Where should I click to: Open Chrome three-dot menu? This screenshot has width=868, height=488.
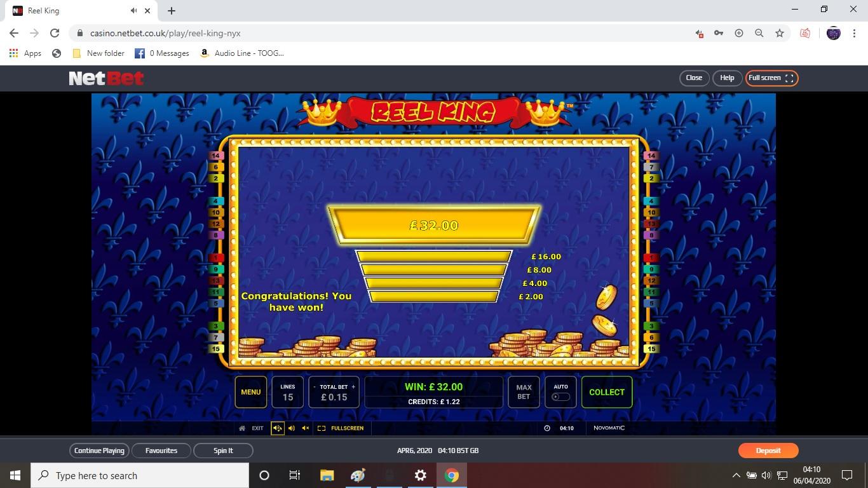(x=853, y=33)
